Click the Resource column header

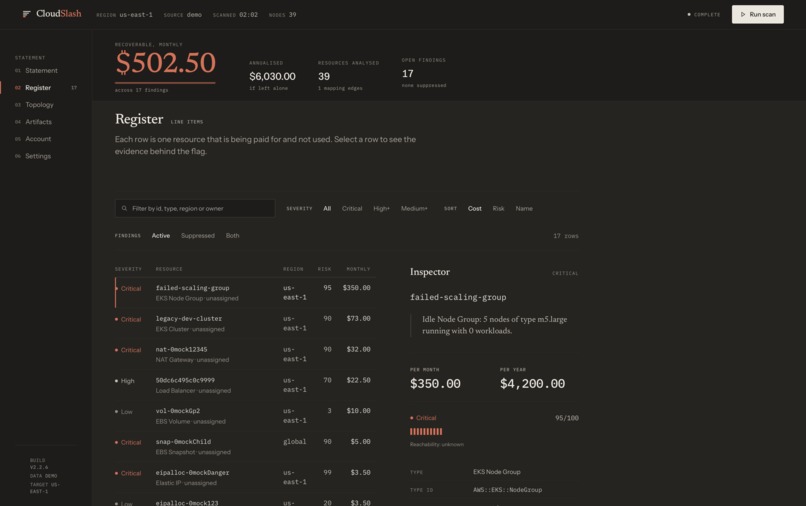[169, 269]
